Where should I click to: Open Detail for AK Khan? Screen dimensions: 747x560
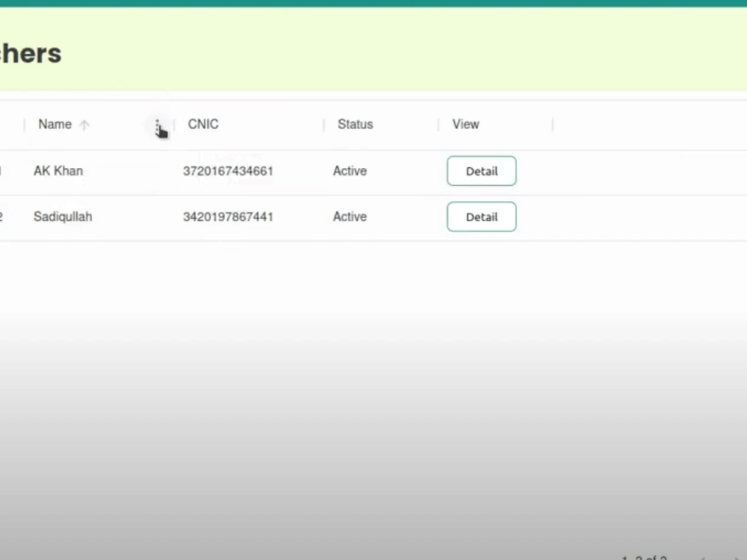[482, 171]
